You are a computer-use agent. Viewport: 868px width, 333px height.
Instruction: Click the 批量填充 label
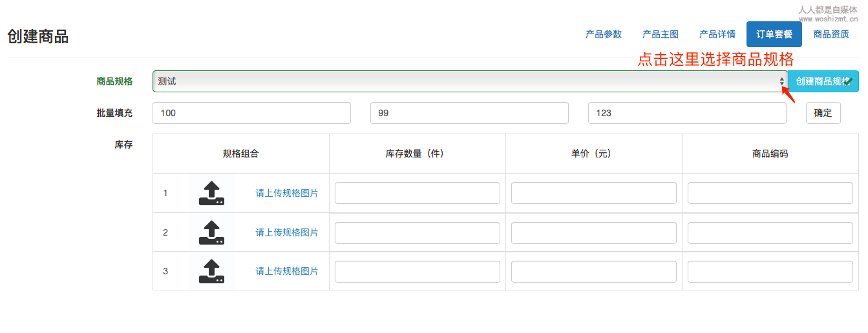(x=114, y=113)
